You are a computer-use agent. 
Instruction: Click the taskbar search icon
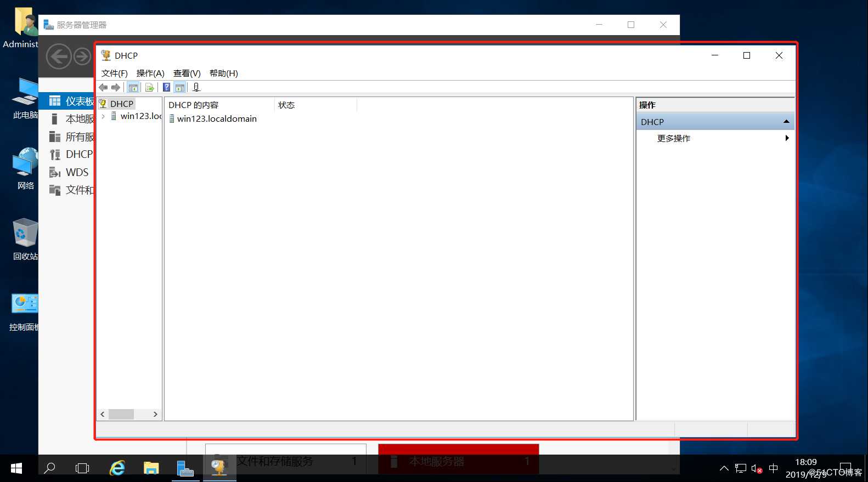(x=49, y=468)
